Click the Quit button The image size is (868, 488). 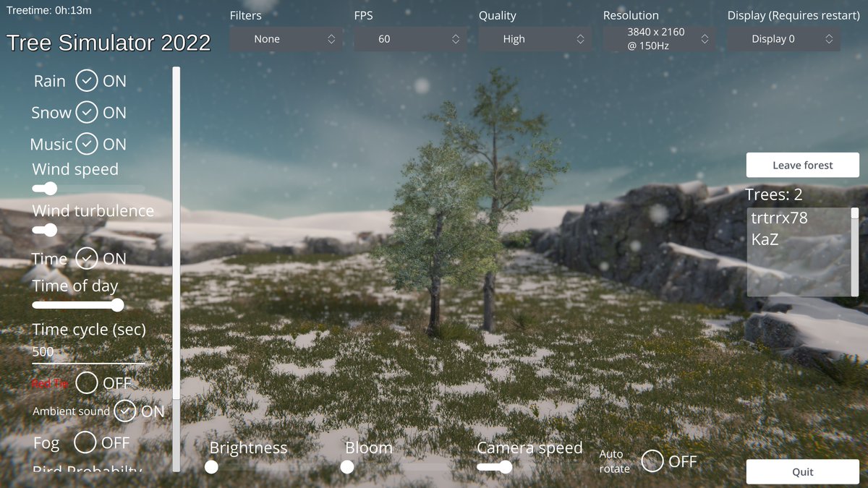(x=803, y=471)
